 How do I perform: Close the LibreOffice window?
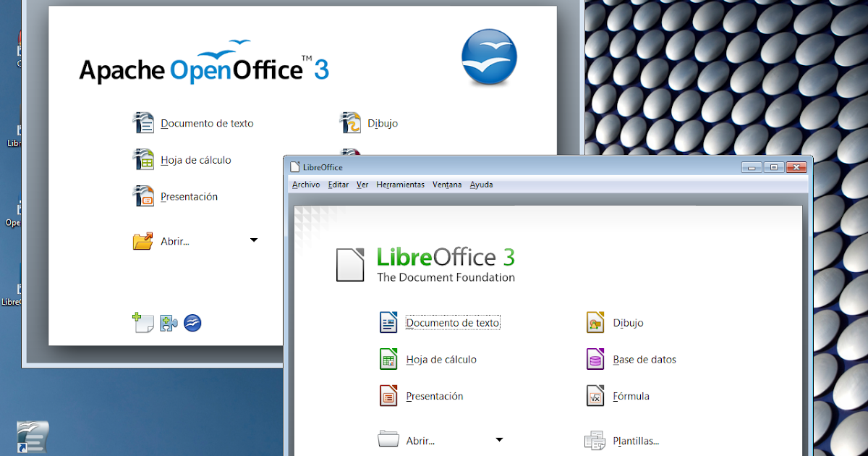(x=796, y=167)
